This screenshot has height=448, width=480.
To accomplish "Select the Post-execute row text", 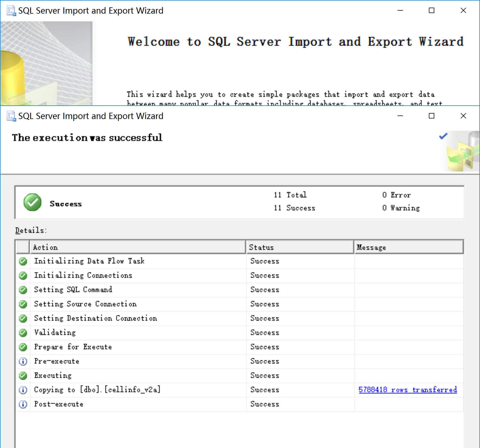I will tap(59, 404).
